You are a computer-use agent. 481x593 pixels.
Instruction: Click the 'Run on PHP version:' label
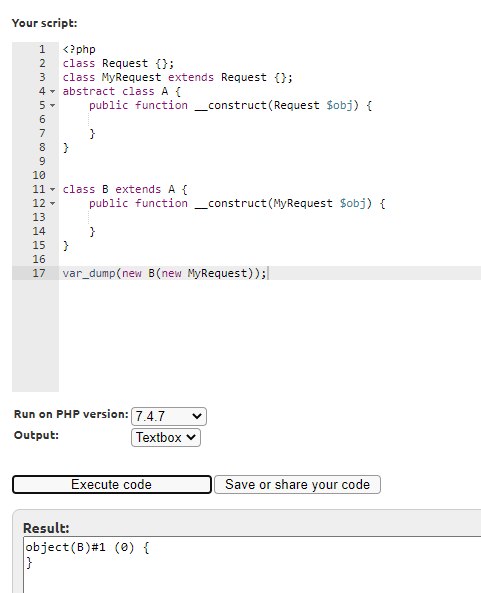71,414
